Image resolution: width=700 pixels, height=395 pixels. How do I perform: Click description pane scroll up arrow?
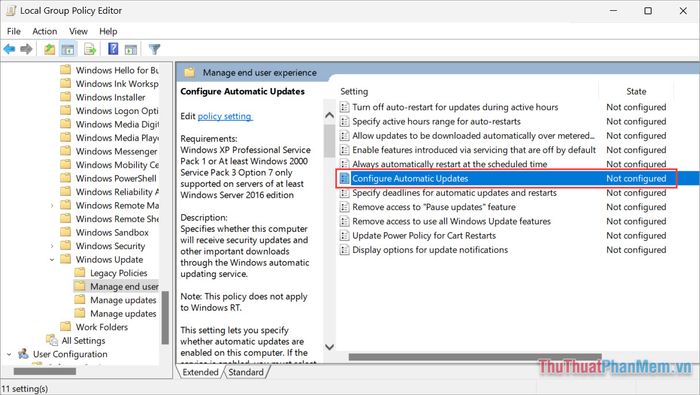[x=329, y=115]
